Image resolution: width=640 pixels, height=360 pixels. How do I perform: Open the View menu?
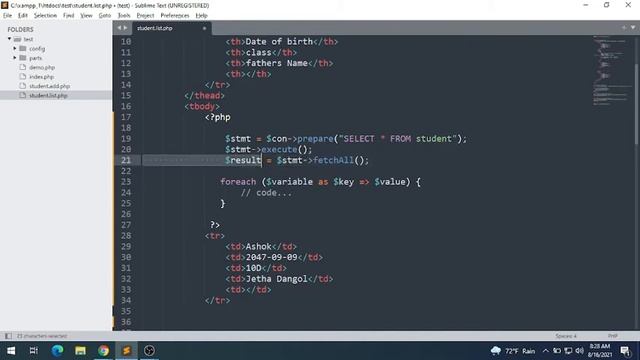point(86,16)
